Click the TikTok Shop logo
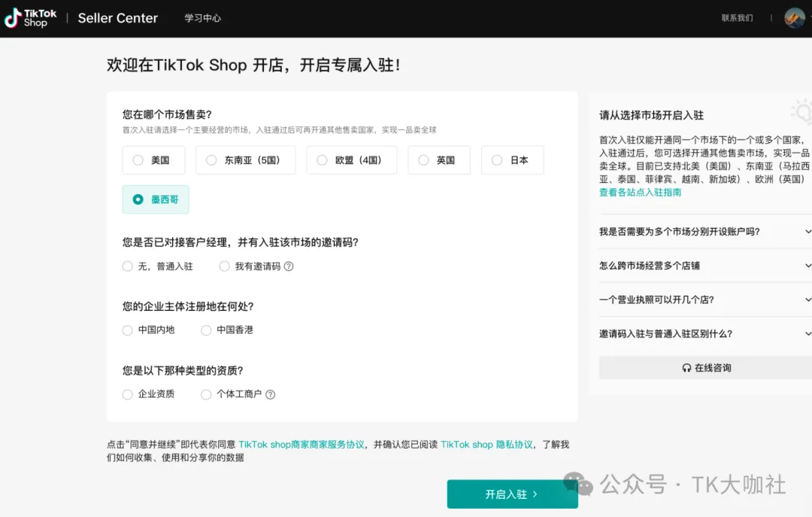The width and height of the screenshot is (812, 517). click(30, 18)
